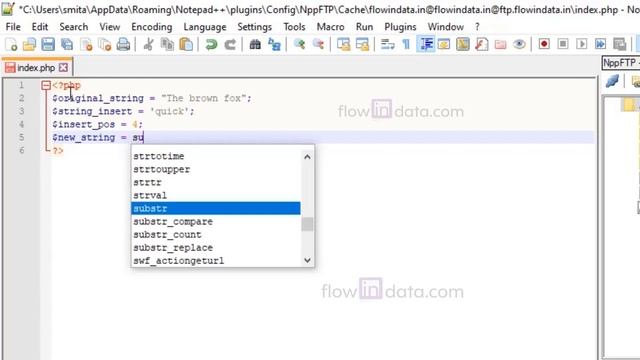
Task: Close index.php tab with its X button
Action: click(x=63, y=67)
